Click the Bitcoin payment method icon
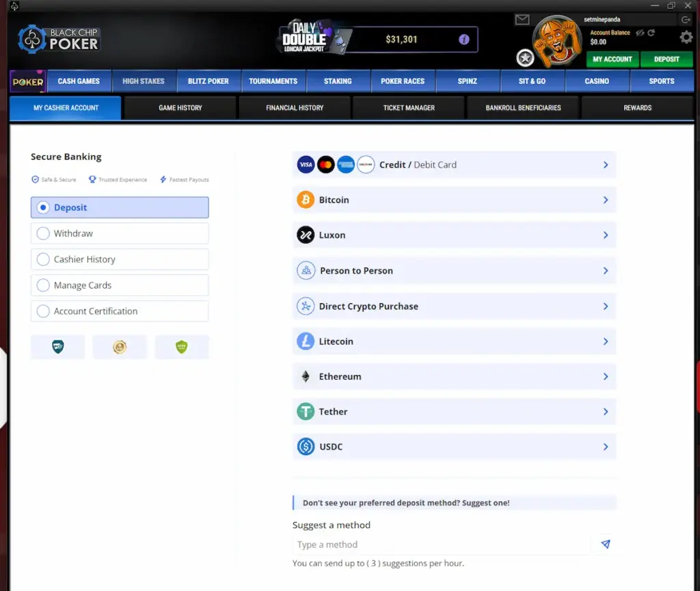The width and height of the screenshot is (700, 591). 306,200
